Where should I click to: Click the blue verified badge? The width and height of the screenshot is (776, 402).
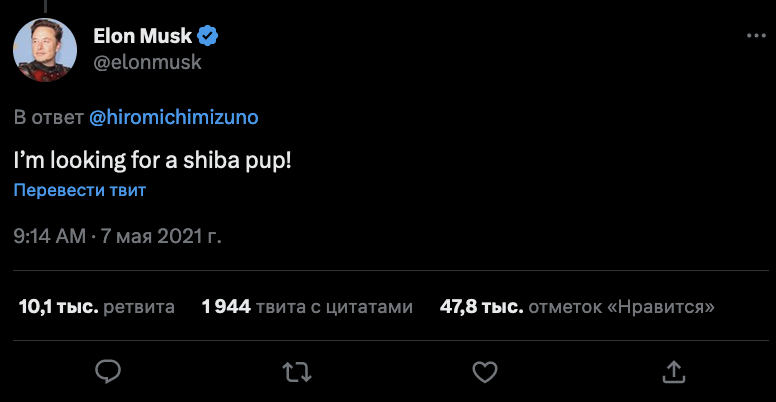pyautogui.click(x=208, y=37)
